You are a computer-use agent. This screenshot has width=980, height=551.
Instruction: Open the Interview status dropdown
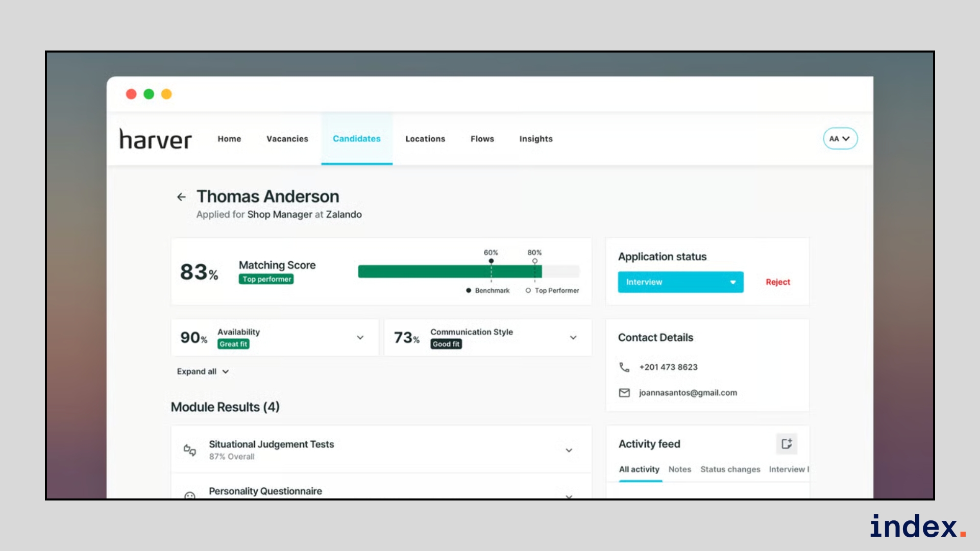[x=680, y=282]
